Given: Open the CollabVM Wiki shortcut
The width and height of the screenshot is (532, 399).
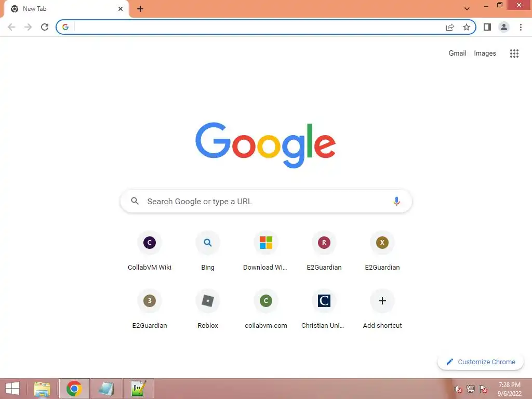Looking at the screenshot, I should pyautogui.click(x=150, y=251).
